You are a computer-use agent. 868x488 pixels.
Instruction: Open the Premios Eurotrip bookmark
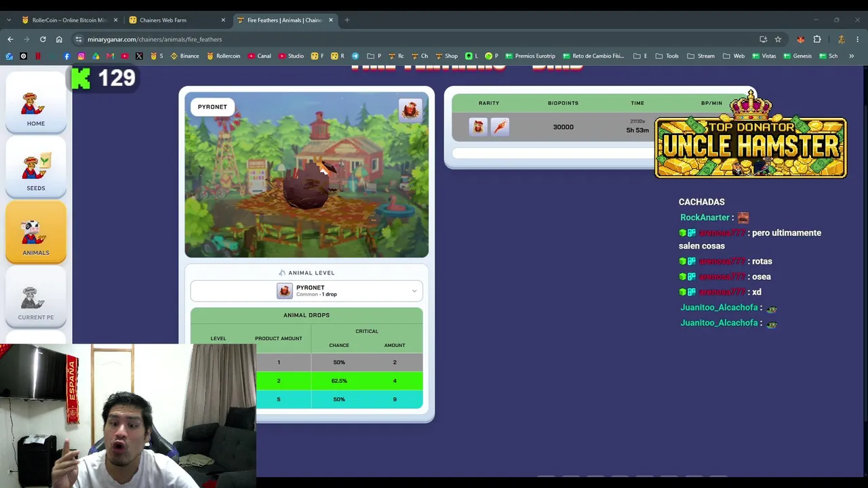coord(530,56)
